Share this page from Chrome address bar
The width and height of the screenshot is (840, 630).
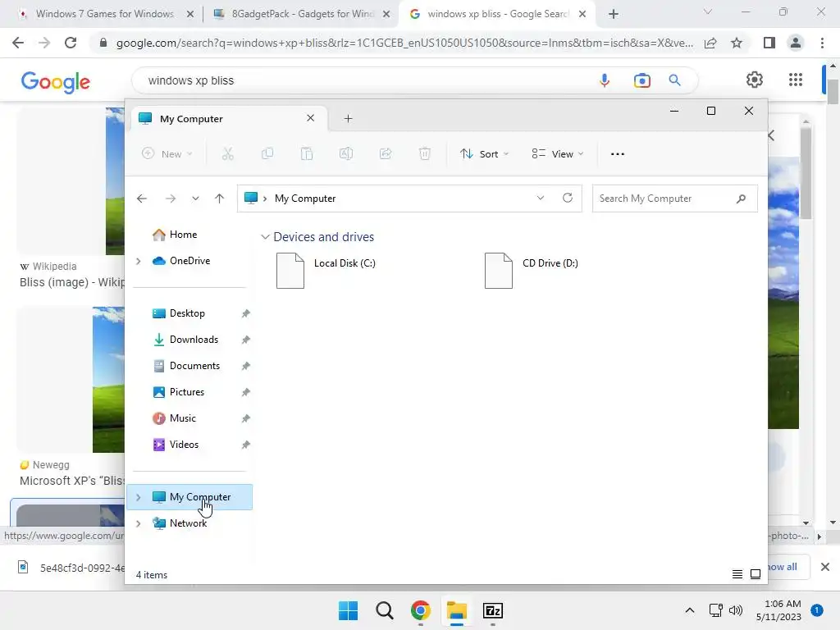pos(710,43)
